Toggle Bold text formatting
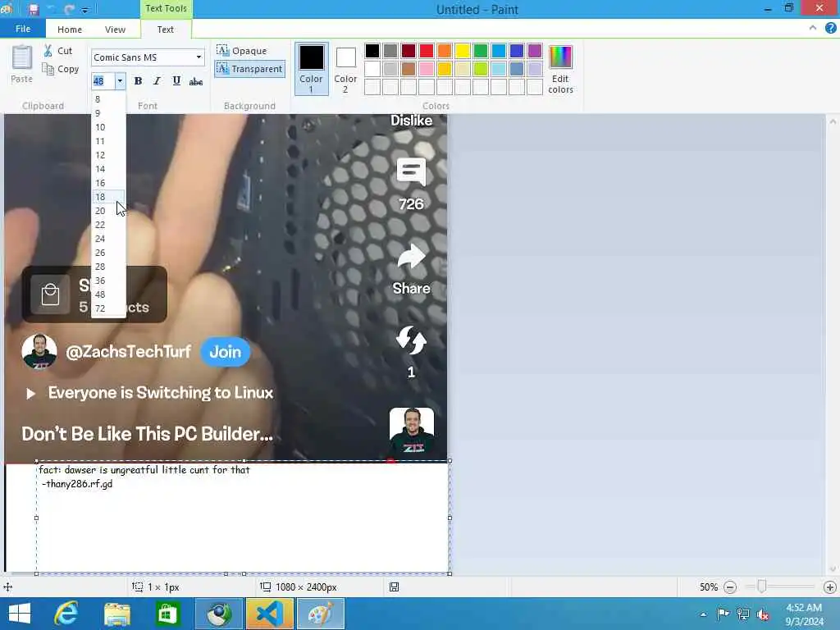The height and width of the screenshot is (630, 840). click(x=138, y=81)
